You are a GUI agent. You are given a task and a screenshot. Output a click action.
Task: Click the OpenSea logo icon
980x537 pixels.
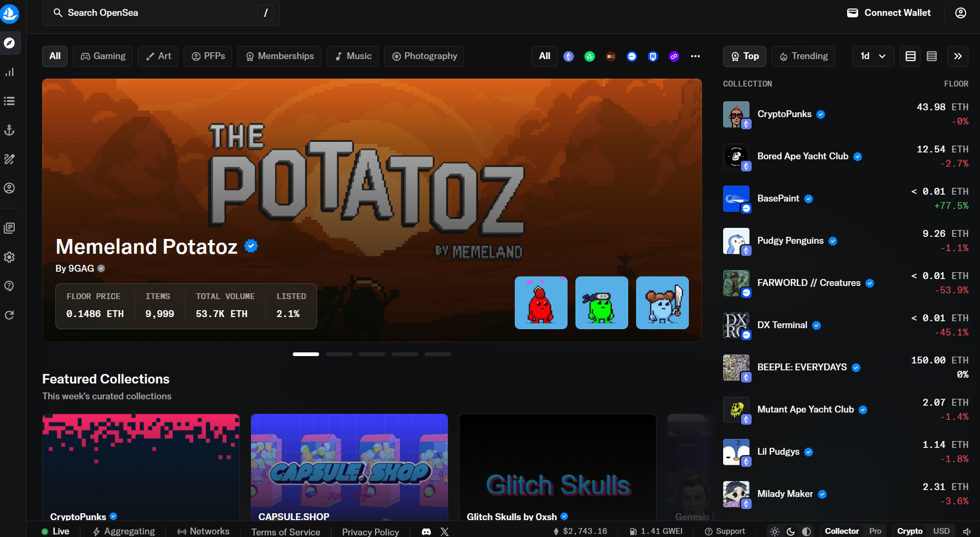click(9, 14)
